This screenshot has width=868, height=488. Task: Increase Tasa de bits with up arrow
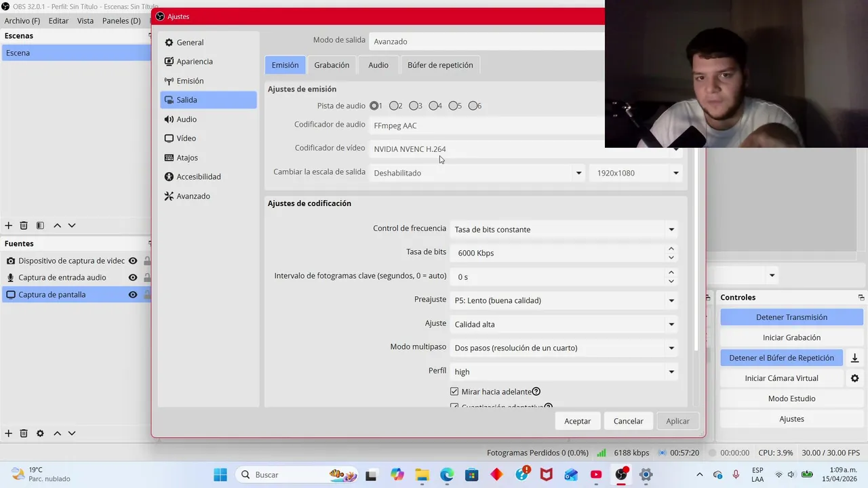click(671, 249)
